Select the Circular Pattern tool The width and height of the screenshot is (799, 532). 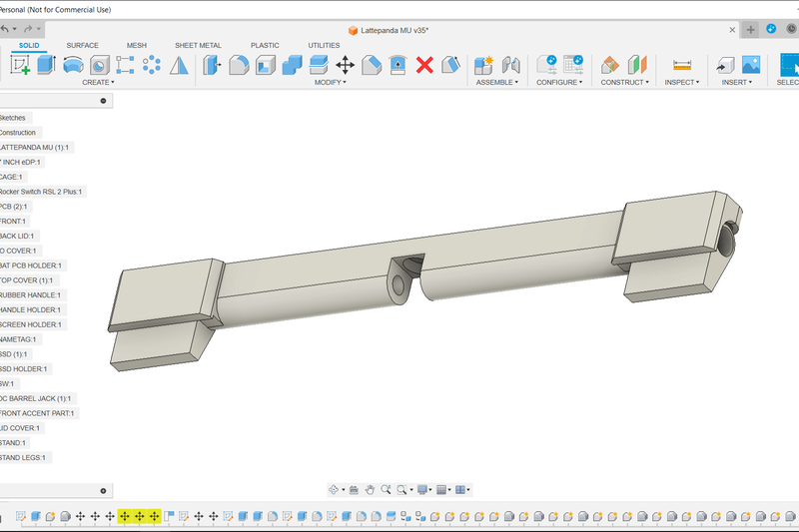(x=152, y=65)
